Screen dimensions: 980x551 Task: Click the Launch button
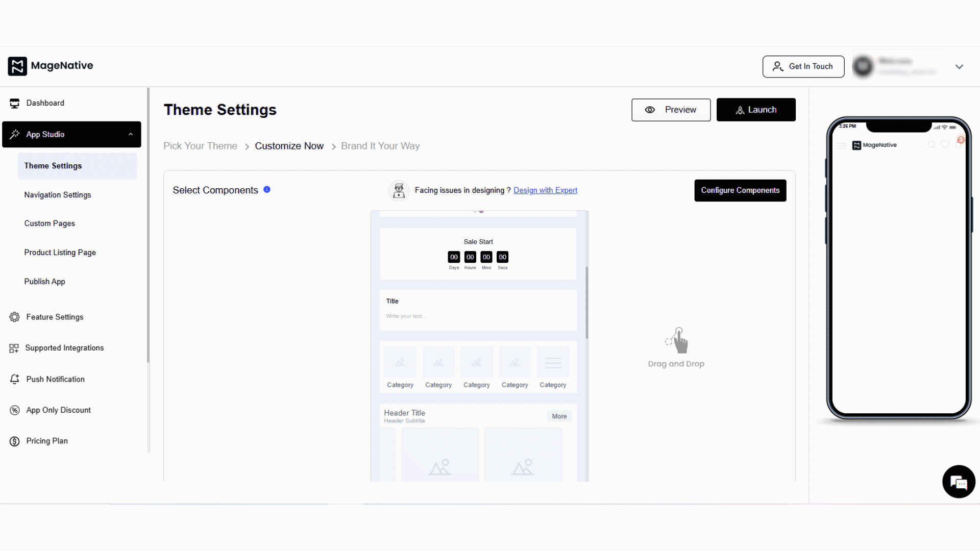tap(755, 110)
